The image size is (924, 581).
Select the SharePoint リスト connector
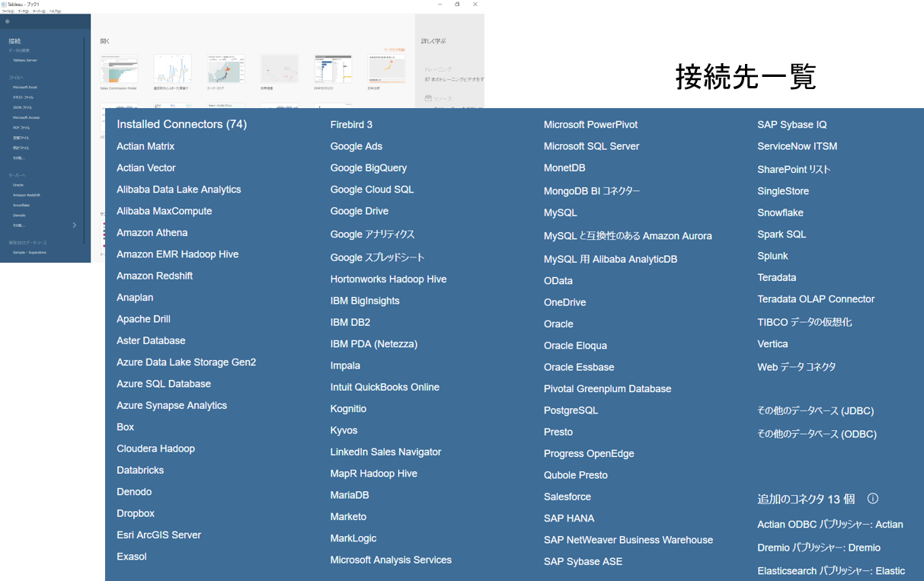click(x=794, y=170)
